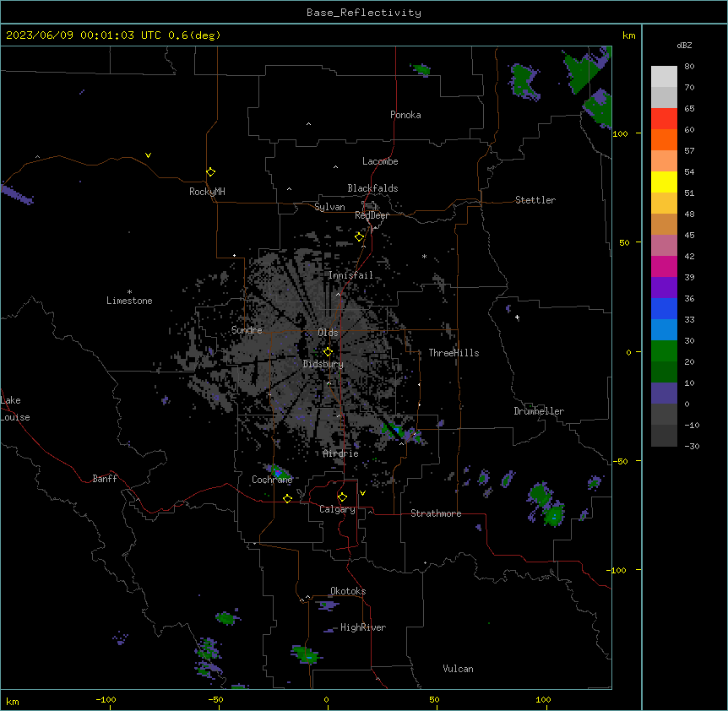728x711 pixels.
Task: Click the dBZ legend heading
Action: tap(684, 46)
